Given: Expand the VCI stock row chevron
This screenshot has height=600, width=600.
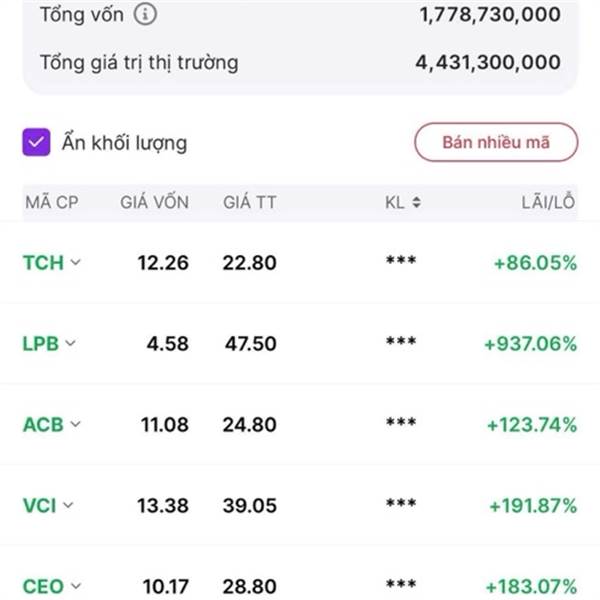Looking at the screenshot, I should (69, 506).
